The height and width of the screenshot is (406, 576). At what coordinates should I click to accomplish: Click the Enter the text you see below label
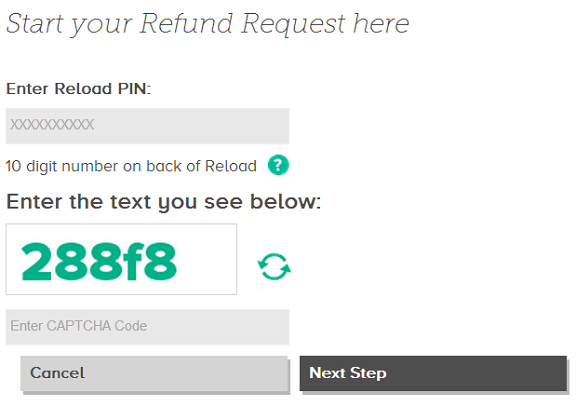click(x=163, y=202)
